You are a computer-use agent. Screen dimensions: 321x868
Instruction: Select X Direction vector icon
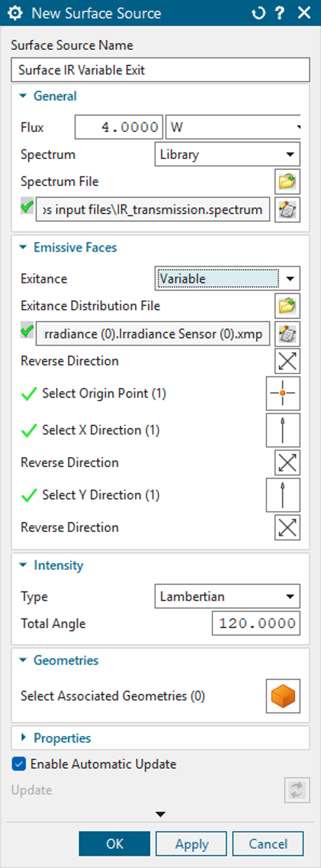[284, 430]
